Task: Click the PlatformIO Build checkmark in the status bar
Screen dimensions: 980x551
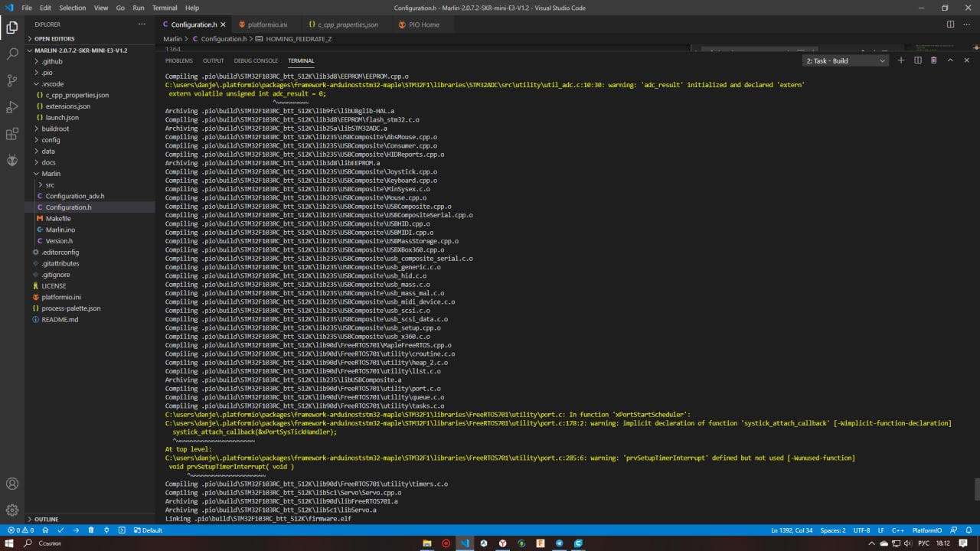Action: tap(61, 530)
